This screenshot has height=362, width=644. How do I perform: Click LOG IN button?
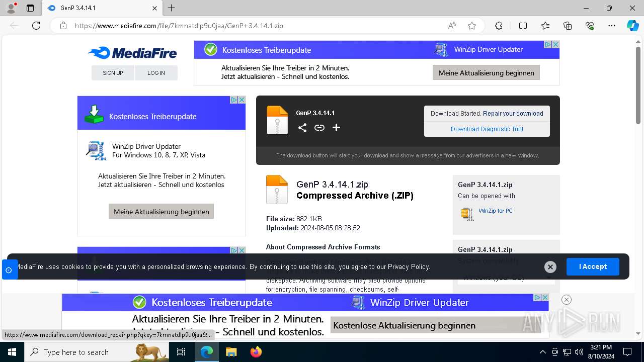point(156,73)
